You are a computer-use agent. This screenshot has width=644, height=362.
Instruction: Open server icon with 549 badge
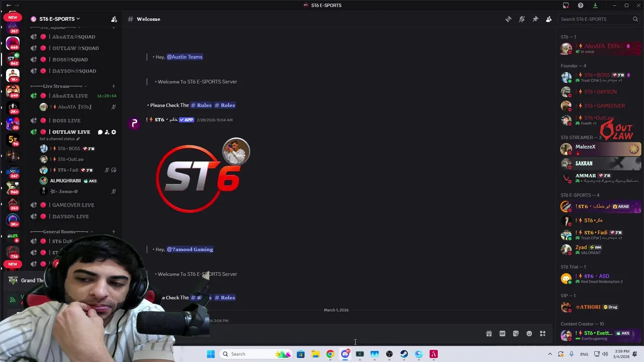point(13,92)
